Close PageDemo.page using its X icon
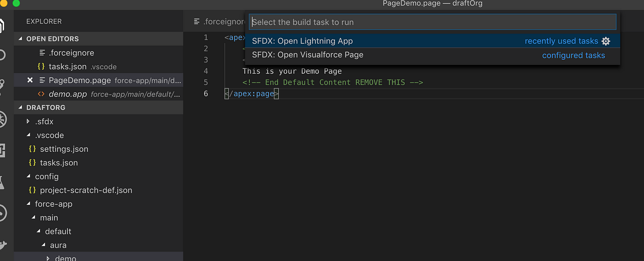The image size is (644, 261). pyautogui.click(x=30, y=80)
